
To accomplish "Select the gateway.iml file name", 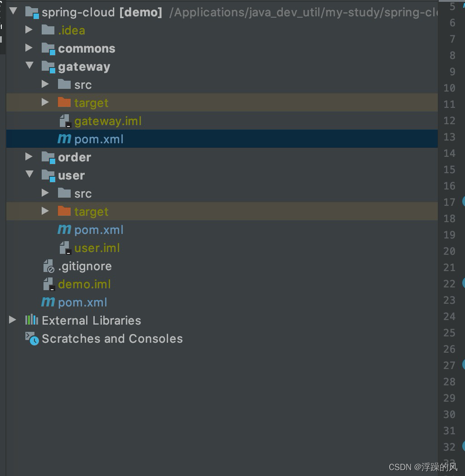I will click(108, 121).
